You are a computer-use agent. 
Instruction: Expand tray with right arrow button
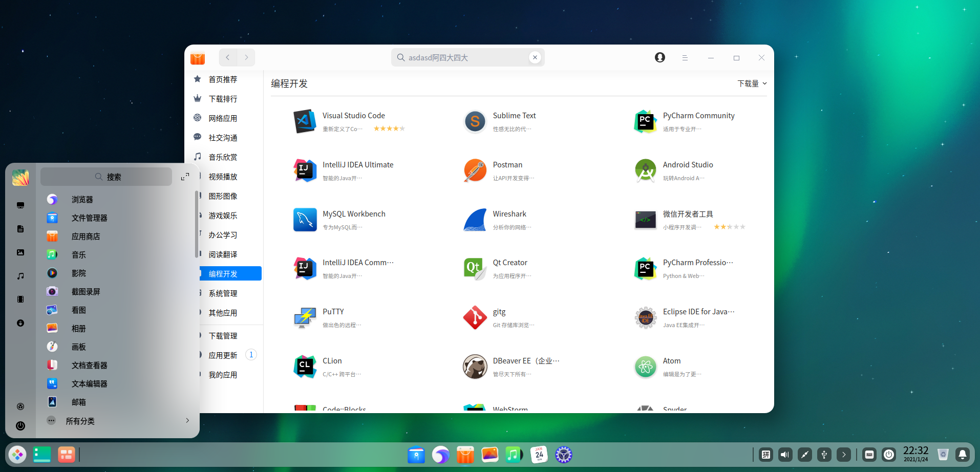[x=844, y=454]
